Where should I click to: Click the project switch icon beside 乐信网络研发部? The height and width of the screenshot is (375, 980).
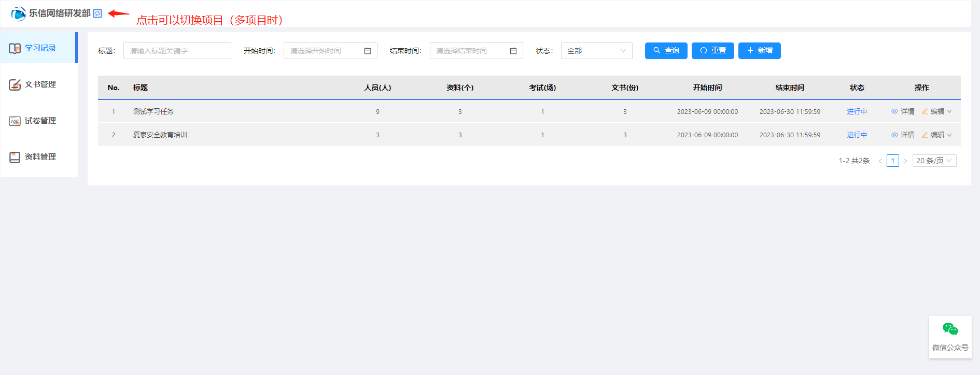[97, 13]
